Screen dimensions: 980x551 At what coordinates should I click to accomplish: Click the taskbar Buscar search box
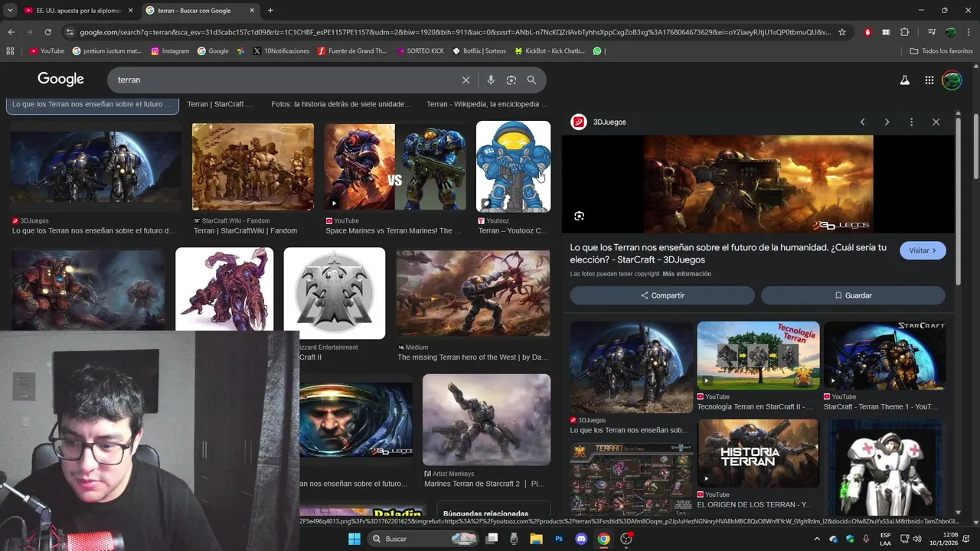coord(422,539)
